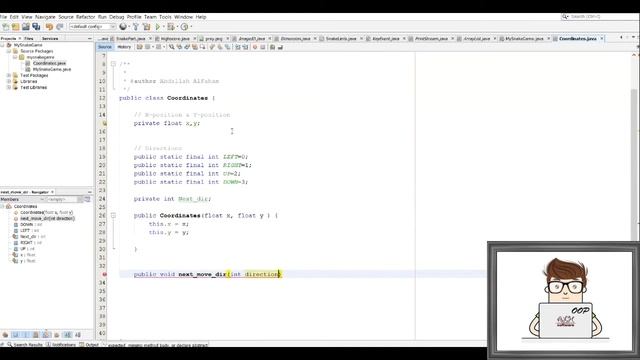Toggle fully qualified names icon in Navigator
The image size is (640, 360).
(x=57, y=335)
